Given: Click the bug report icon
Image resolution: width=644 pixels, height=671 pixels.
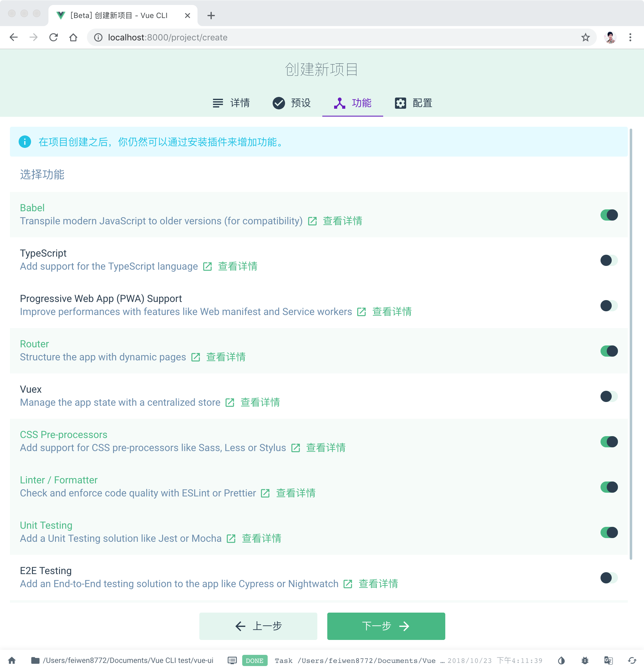Looking at the screenshot, I should click(585, 660).
